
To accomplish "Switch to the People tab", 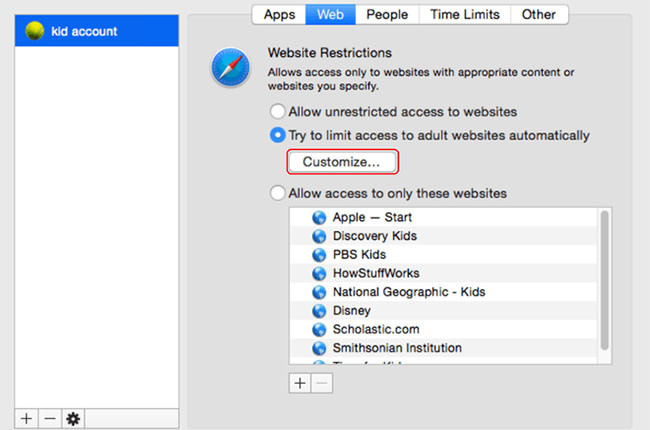I will pos(386,14).
